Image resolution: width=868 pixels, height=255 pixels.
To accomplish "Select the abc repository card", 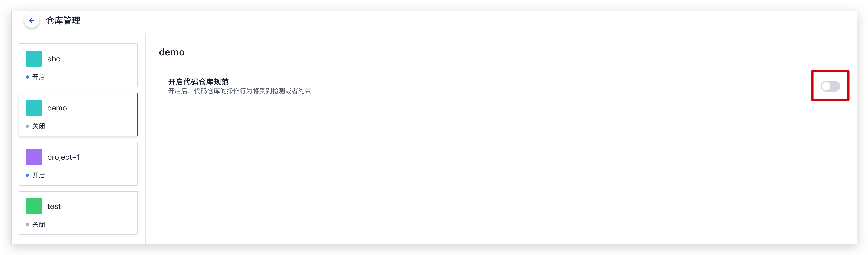I will (78, 65).
